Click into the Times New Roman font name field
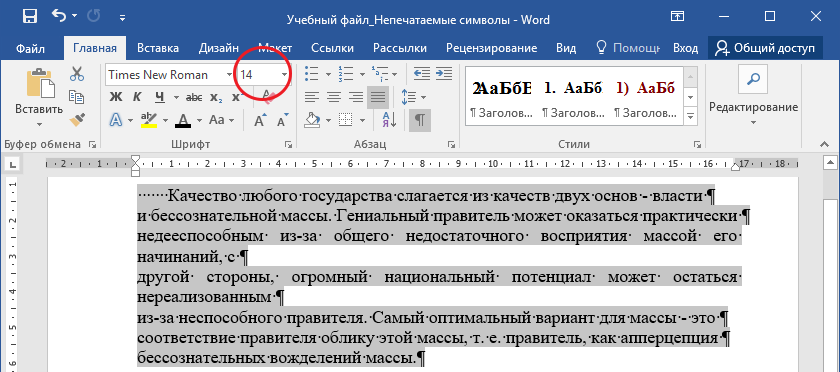Image resolution: width=840 pixels, height=372 pixels. pos(165,75)
